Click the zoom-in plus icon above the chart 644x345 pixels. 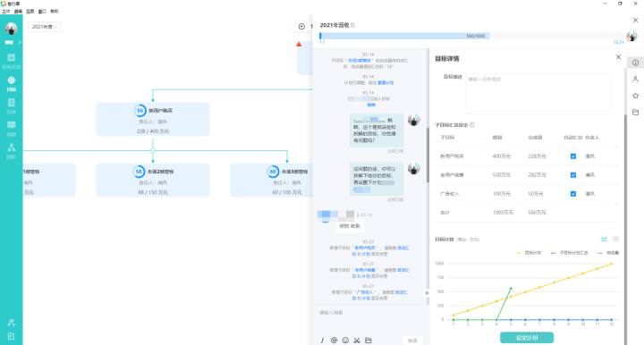click(301, 27)
